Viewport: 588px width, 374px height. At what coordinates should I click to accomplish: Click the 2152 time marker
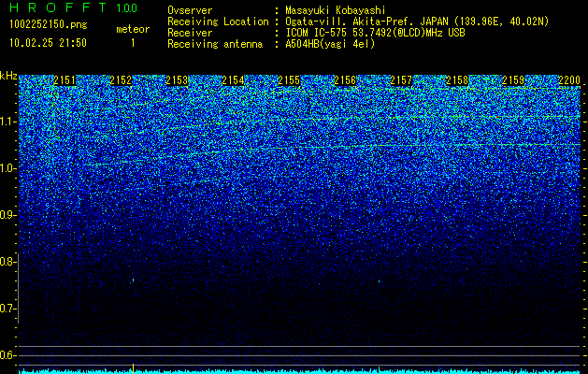coord(121,80)
